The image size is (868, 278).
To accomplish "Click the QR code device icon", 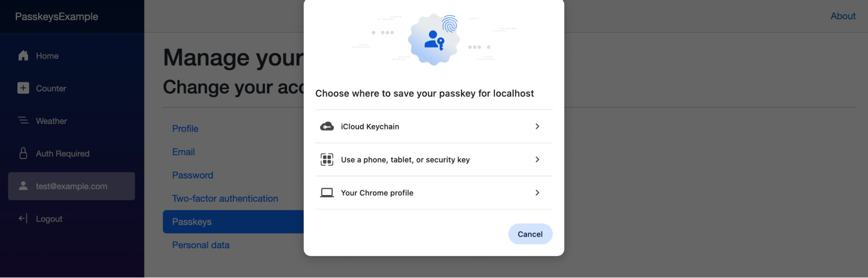I will (327, 159).
